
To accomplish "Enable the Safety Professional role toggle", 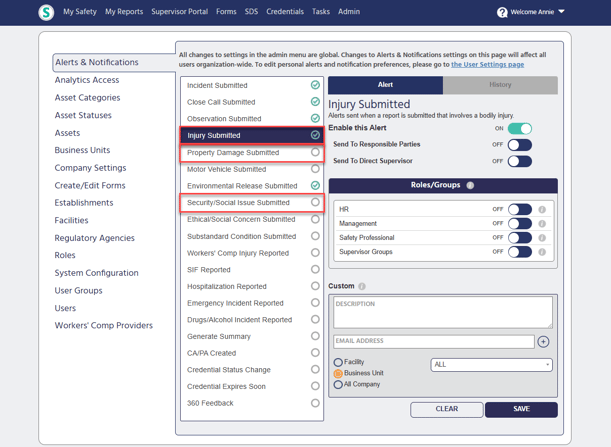I will point(519,238).
